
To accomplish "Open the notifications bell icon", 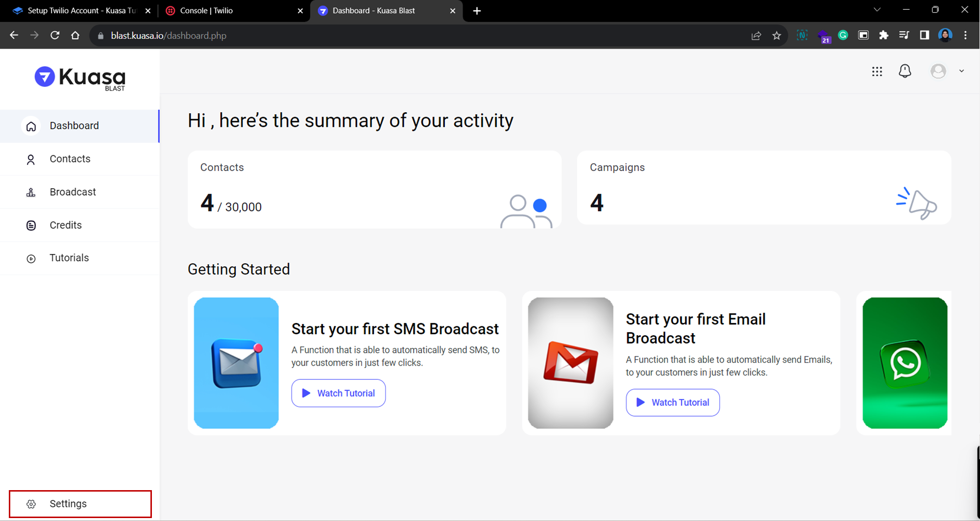I will point(905,72).
